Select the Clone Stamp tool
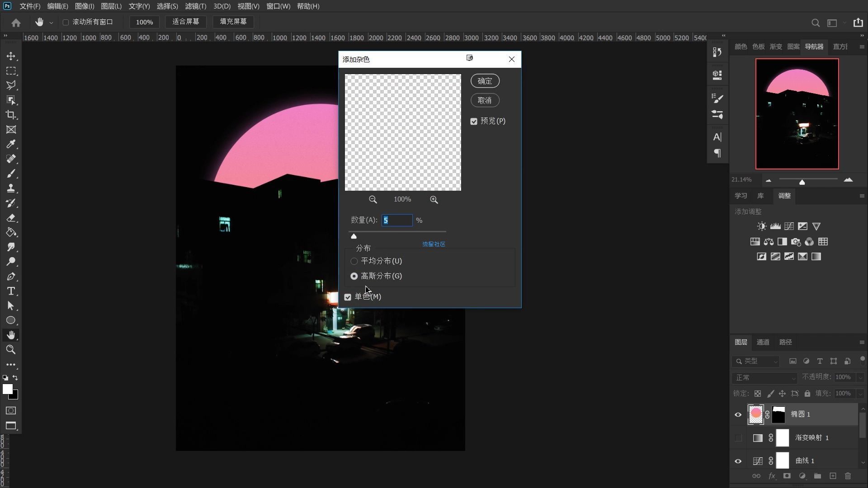This screenshot has height=488, width=868. [x=11, y=188]
